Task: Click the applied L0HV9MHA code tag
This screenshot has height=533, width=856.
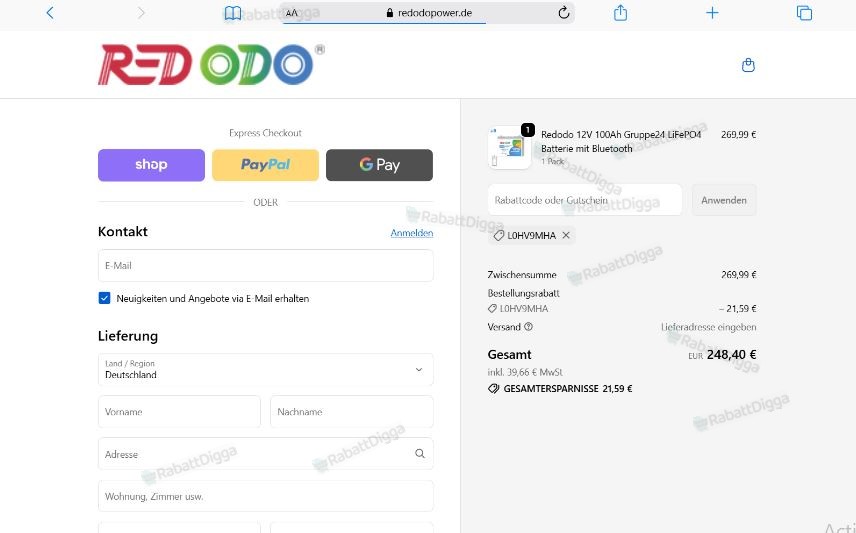Action: tap(531, 235)
